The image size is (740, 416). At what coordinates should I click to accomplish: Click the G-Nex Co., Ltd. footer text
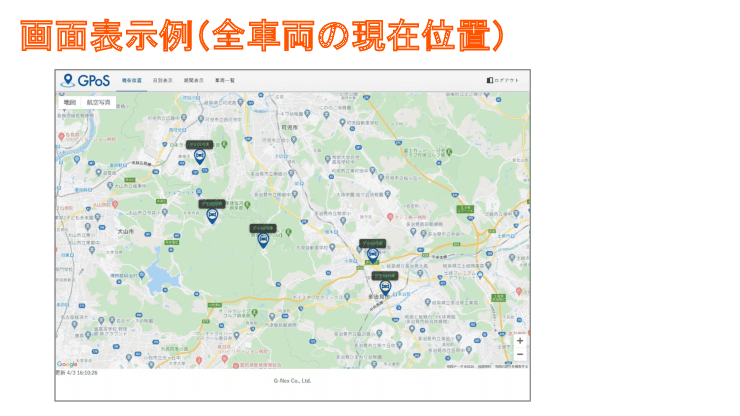pos(292,381)
